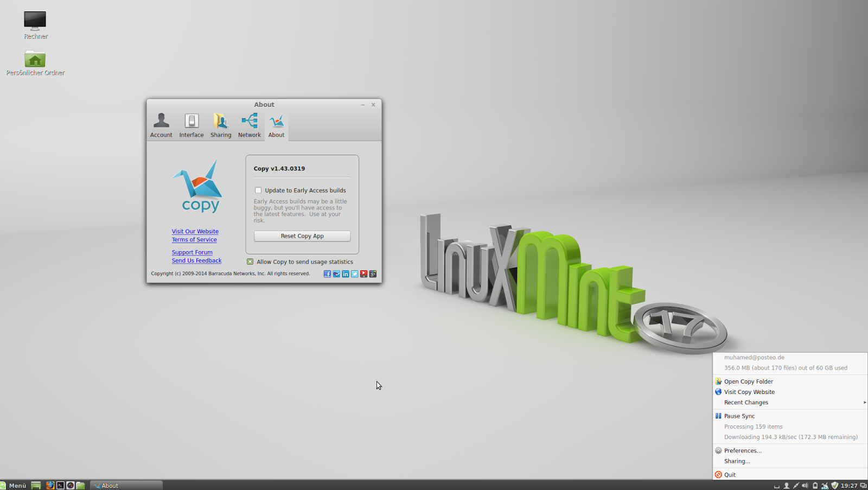The image size is (868, 490).
Task: Open the LinkedIn social icon
Action: coord(346,274)
